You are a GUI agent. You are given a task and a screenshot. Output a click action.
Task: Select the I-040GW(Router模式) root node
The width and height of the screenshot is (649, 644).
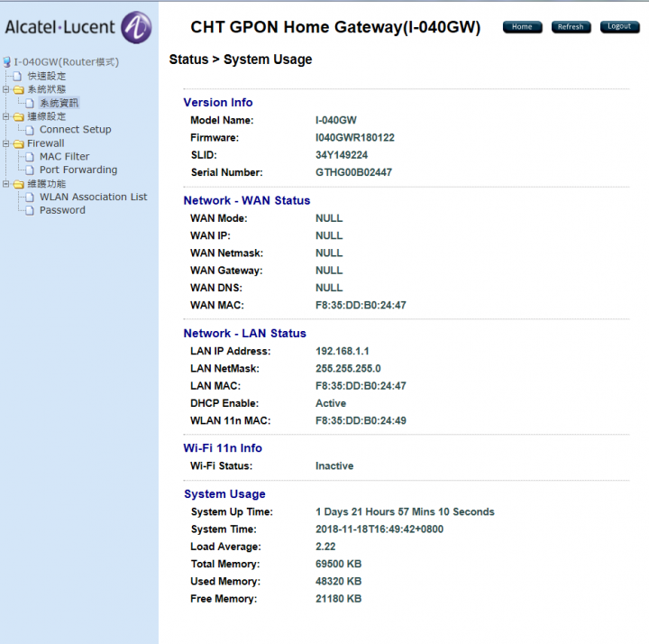point(66,62)
